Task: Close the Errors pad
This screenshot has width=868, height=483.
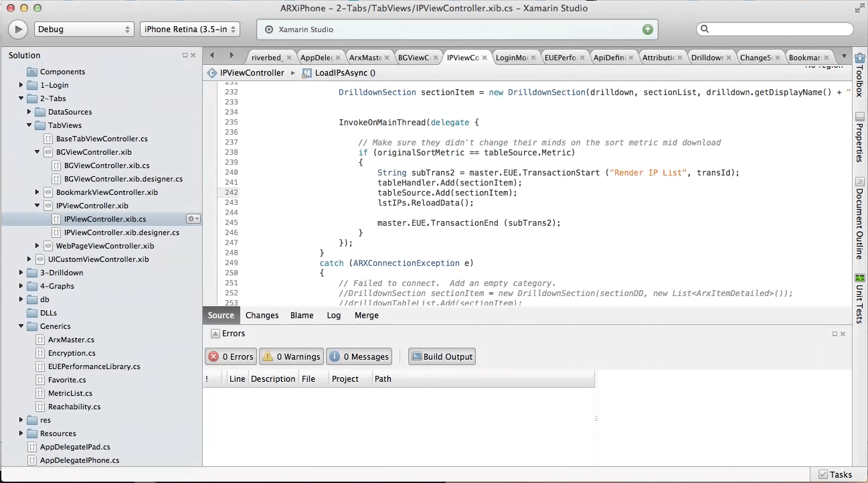Action: pos(843,334)
